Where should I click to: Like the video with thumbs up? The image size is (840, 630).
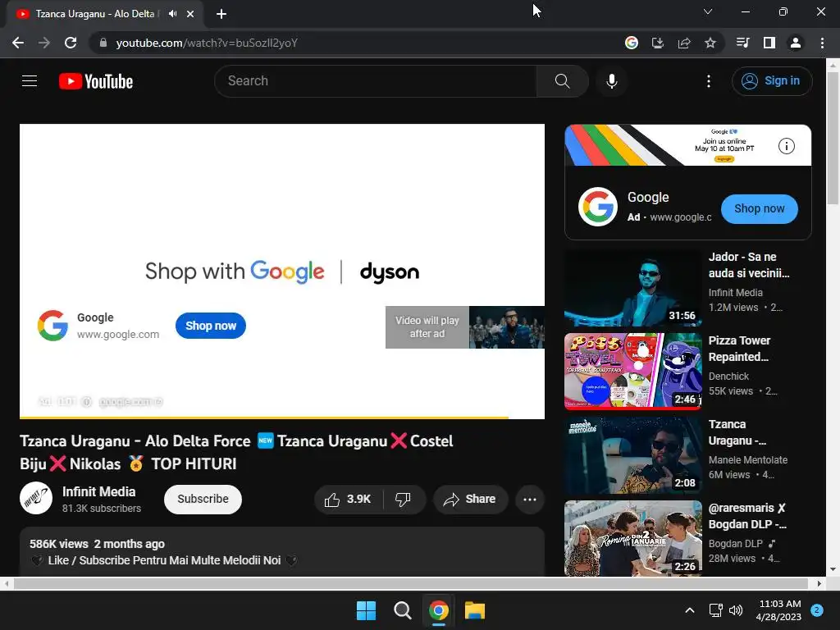click(348, 500)
